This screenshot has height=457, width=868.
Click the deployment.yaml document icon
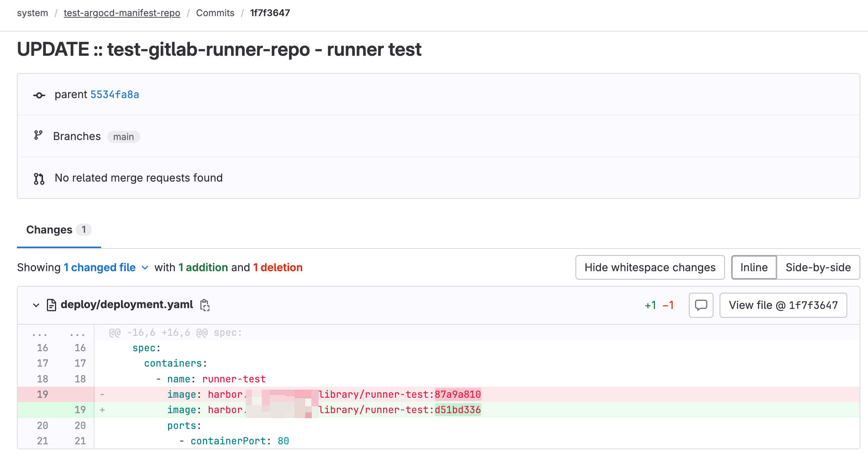point(51,305)
